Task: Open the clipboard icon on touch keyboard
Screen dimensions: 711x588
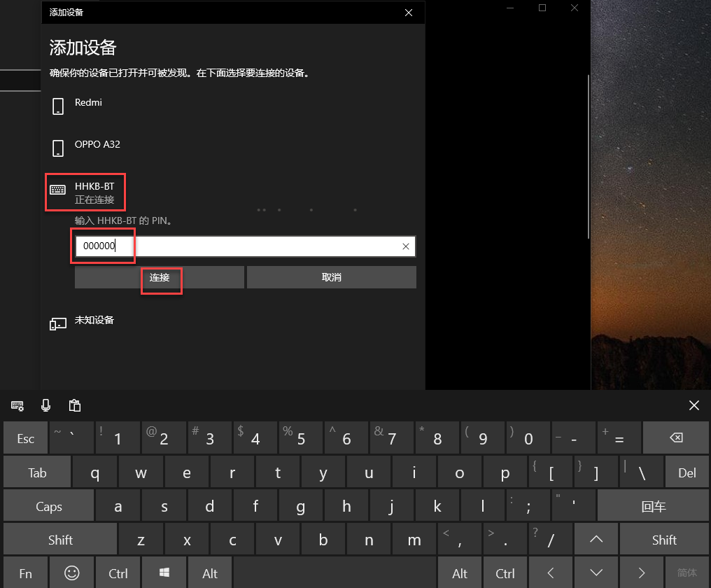Action: click(75, 405)
